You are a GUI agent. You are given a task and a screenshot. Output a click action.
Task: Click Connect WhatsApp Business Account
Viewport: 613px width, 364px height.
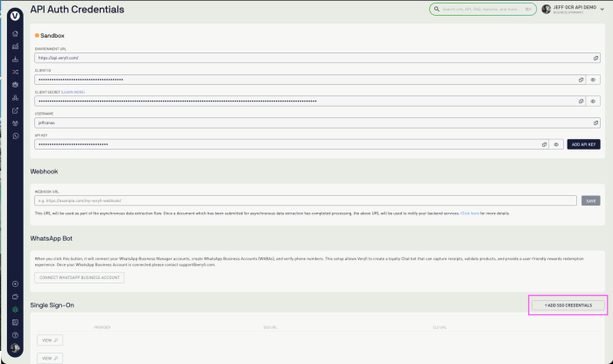click(80, 277)
